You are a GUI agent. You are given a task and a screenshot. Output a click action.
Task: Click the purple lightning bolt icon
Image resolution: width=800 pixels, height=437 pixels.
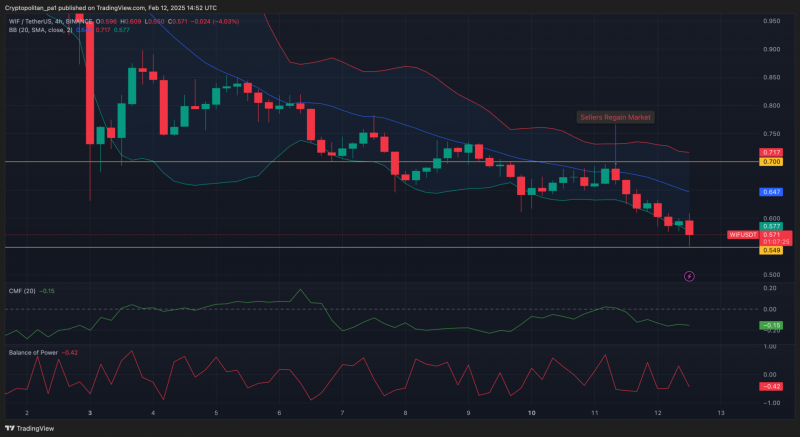tap(689, 276)
